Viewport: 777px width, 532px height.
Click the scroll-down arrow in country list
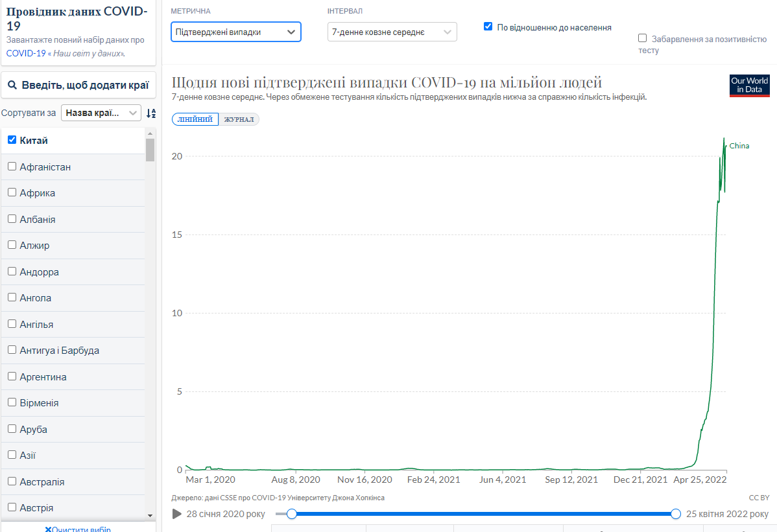pos(150,515)
